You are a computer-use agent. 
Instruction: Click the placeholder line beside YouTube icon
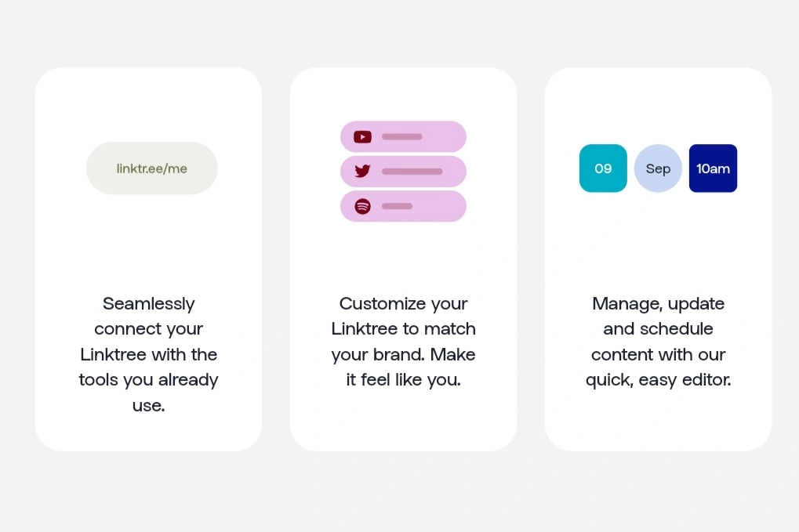click(x=402, y=136)
